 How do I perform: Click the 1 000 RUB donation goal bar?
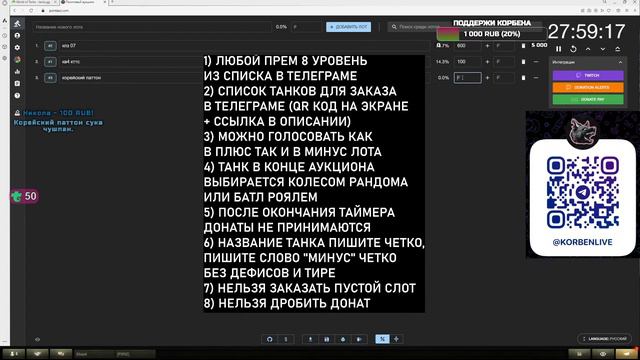click(491, 34)
